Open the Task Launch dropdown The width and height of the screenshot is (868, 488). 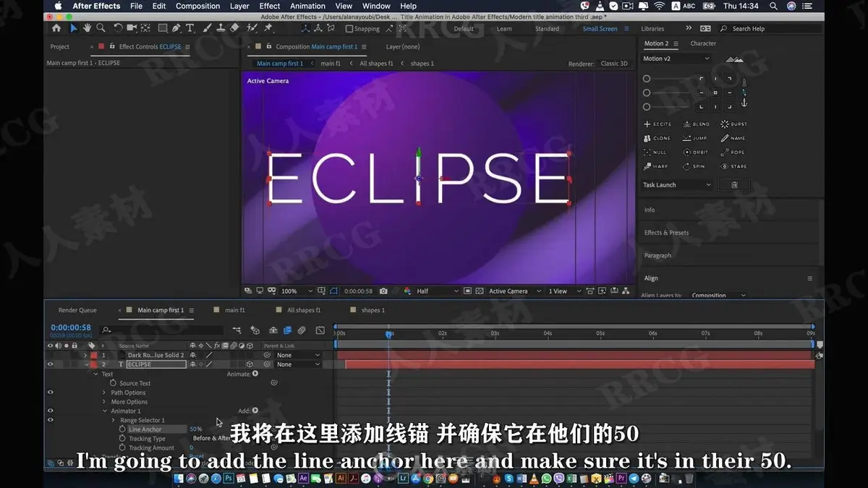(677, 185)
